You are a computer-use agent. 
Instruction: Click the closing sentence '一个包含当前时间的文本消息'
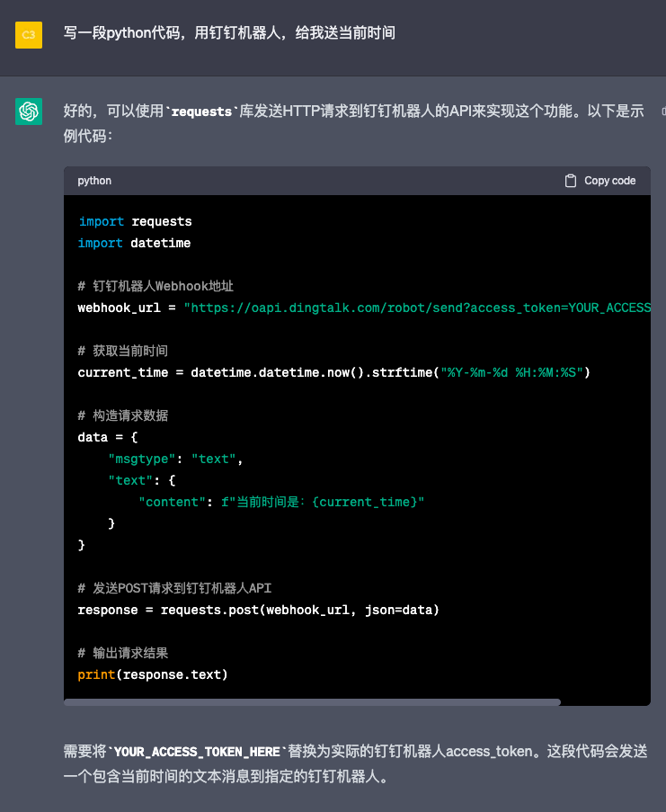pos(164,776)
